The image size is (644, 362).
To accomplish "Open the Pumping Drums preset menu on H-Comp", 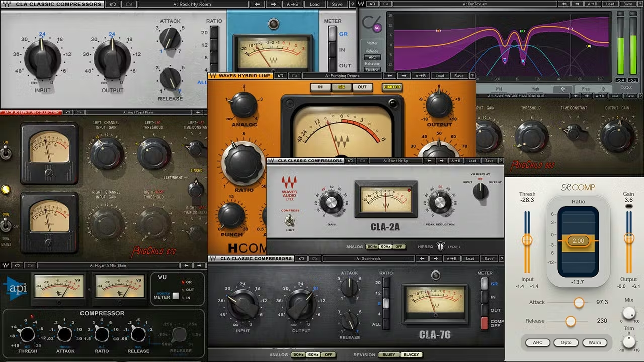I will 343,76.
